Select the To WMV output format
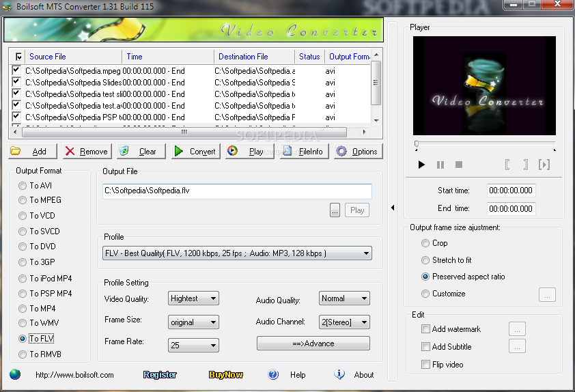The height and width of the screenshot is (392, 575). [23, 323]
